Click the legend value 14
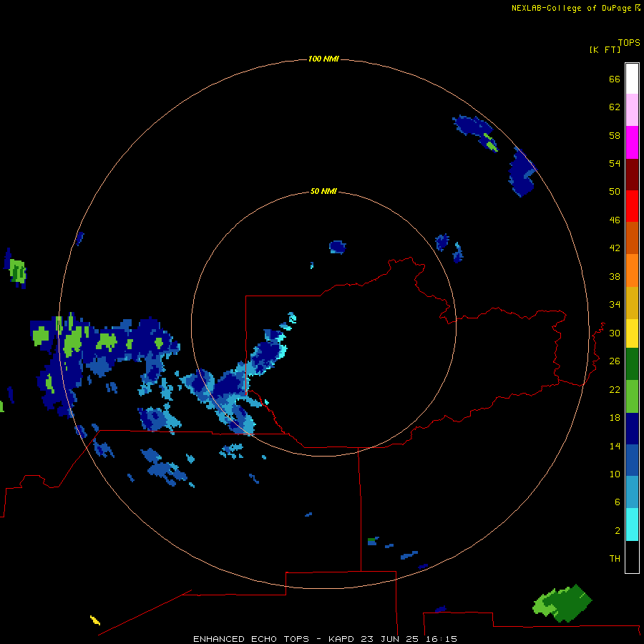This screenshot has width=644, height=644. (x=615, y=446)
